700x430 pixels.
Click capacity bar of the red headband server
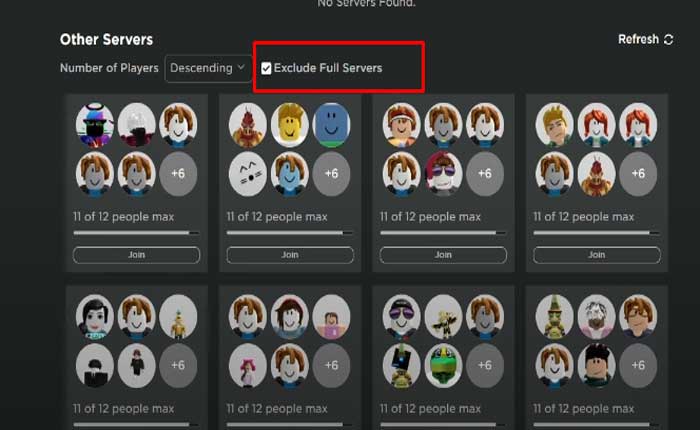click(443, 233)
